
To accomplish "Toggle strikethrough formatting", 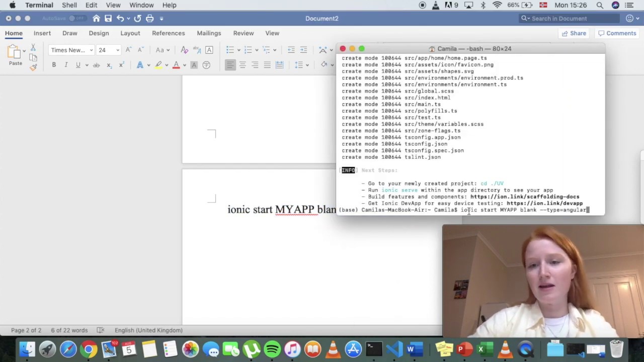I will [96, 65].
